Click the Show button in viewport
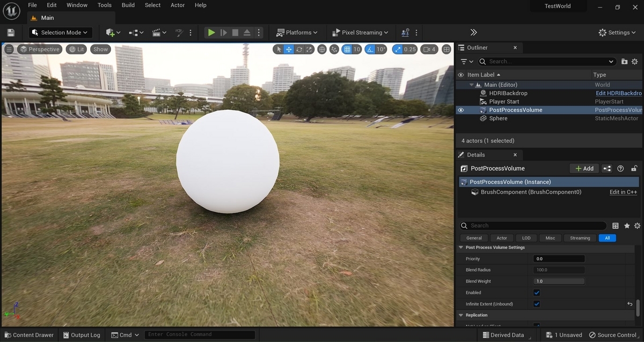The height and width of the screenshot is (342, 644). (100, 49)
